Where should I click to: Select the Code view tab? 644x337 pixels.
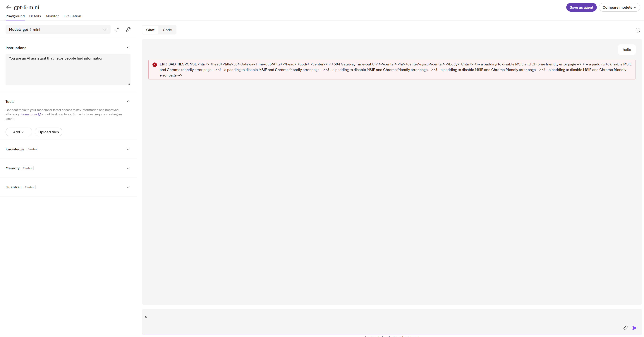pyautogui.click(x=167, y=30)
